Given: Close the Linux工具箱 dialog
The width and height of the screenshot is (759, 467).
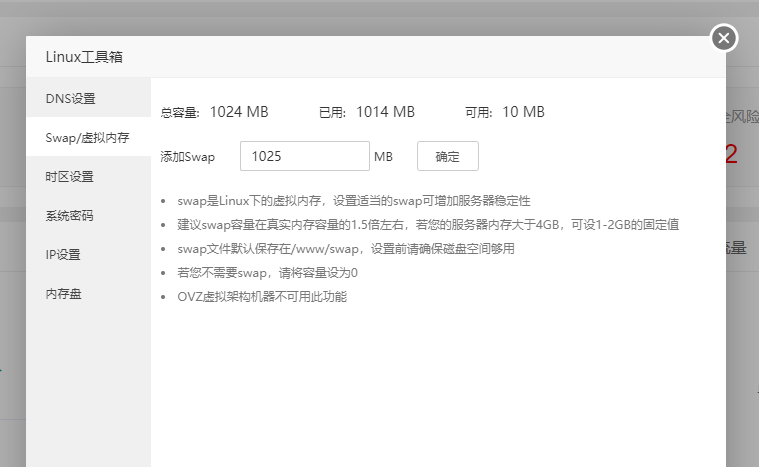Looking at the screenshot, I should tap(724, 38).
